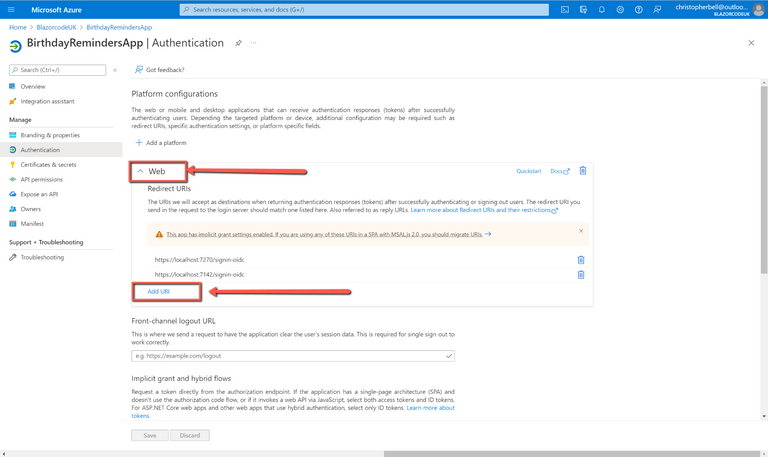The image size is (768, 457).
Task: Pin the Authentication blade
Action: (238, 43)
